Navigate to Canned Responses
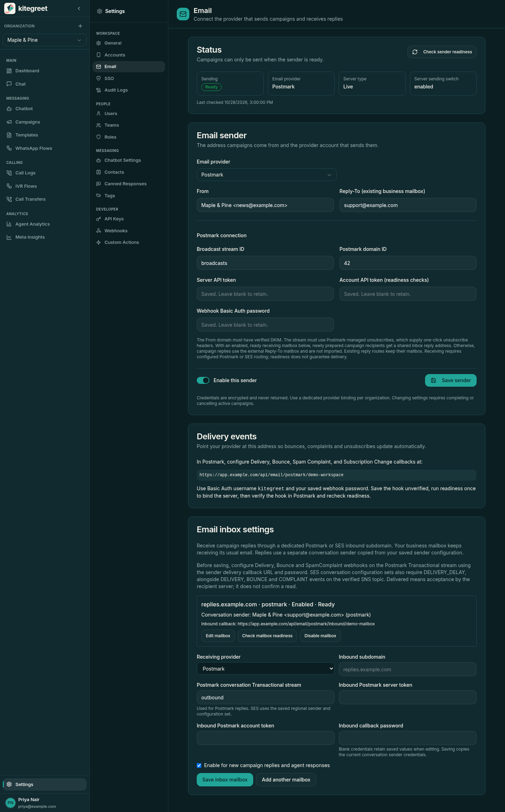Image resolution: width=505 pixels, height=812 pixels. tap(129, 184)
